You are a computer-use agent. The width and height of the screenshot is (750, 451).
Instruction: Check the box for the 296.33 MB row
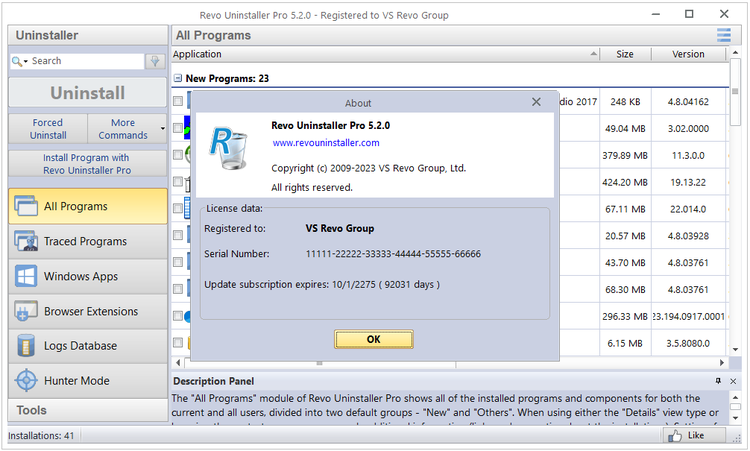tap(178, 315)
